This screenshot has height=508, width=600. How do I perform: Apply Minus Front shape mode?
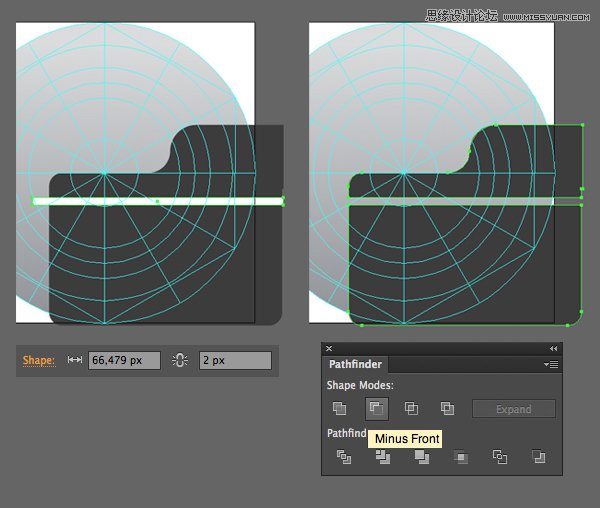point(377,409)
